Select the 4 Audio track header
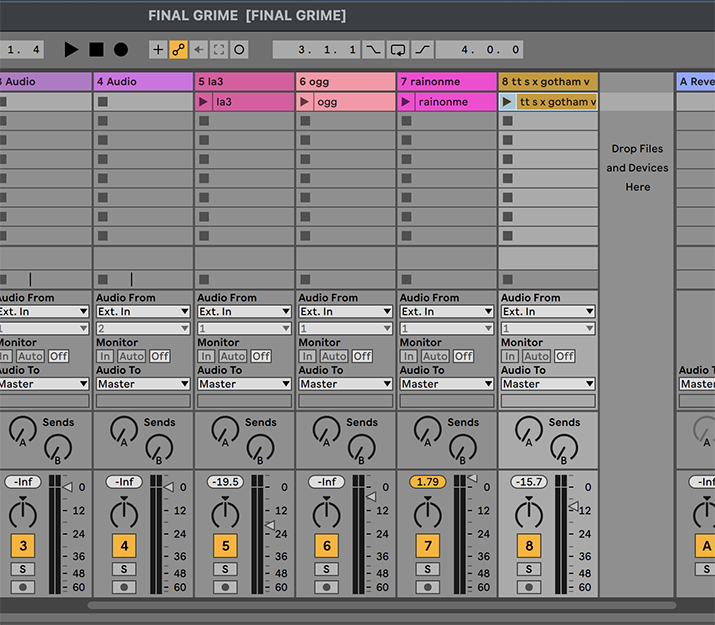 point(143,82)
